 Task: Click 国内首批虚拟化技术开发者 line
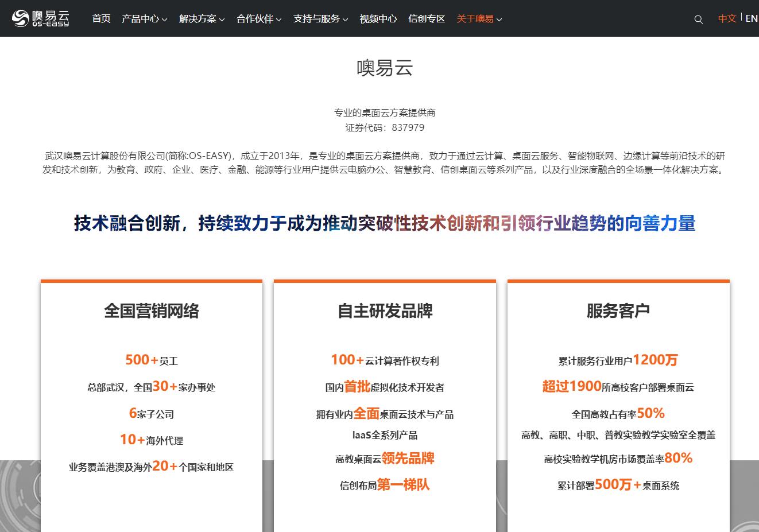pyautogui.click(x=385, y=387)
